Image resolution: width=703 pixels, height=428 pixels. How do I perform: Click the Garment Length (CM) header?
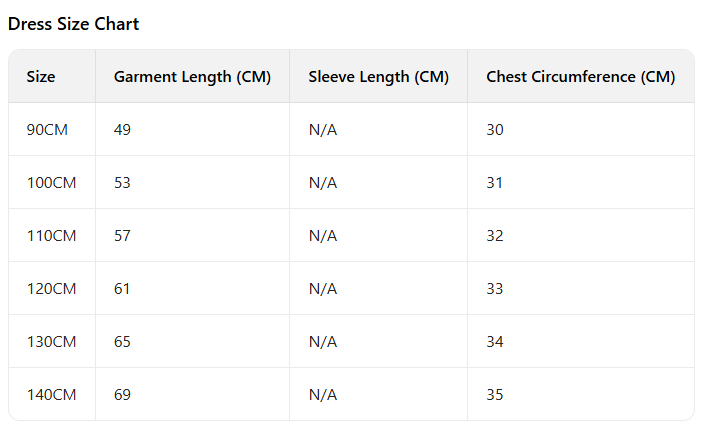[x=192, y=77]
